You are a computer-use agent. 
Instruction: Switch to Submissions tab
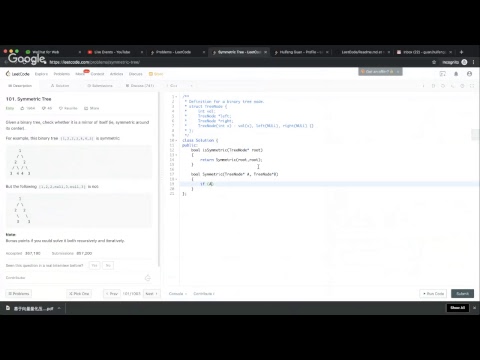pos(100,86)
